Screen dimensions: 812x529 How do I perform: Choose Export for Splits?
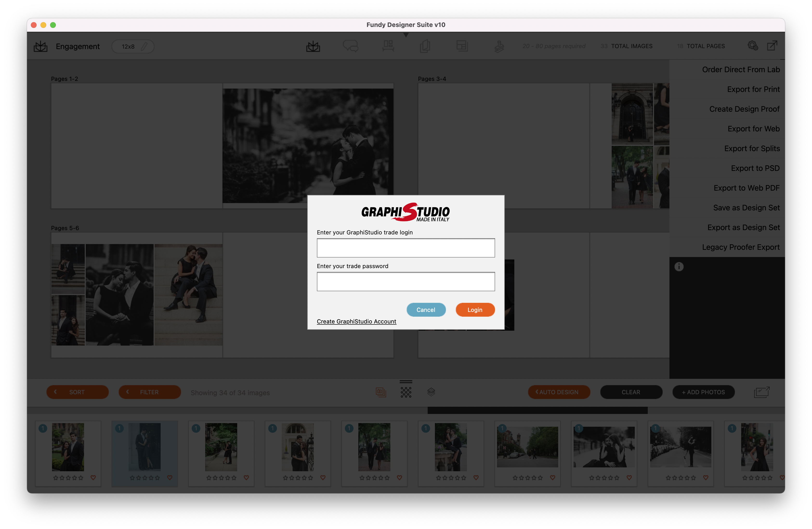[x=727, y=149]
